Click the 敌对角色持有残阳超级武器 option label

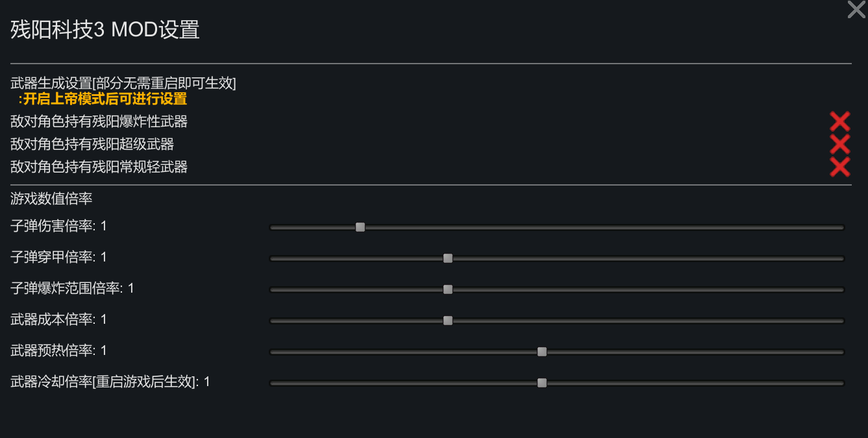[92, 144]
